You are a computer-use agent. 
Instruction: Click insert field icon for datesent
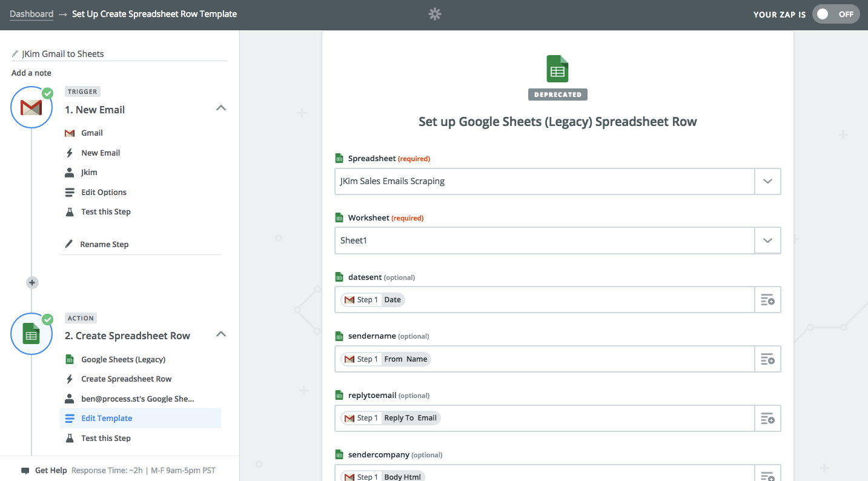tap(767, 300)
